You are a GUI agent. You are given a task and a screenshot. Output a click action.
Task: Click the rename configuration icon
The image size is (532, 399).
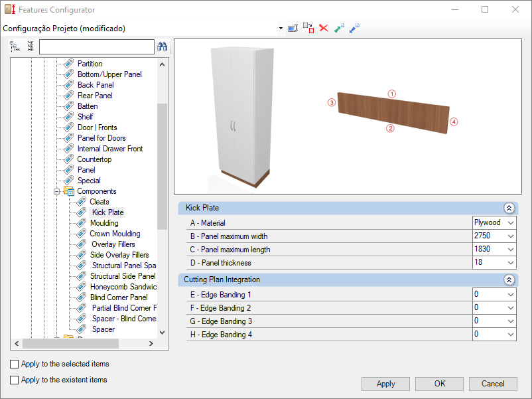[293, 29]
